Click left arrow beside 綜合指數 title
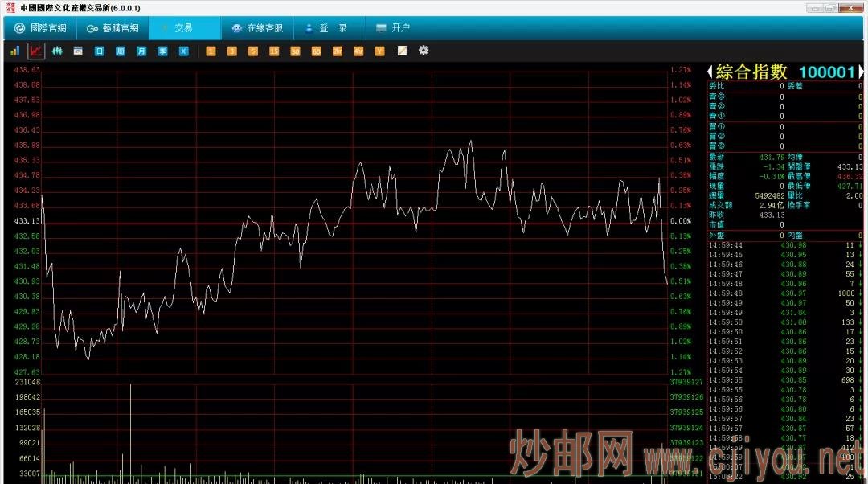 pos(708,72)
